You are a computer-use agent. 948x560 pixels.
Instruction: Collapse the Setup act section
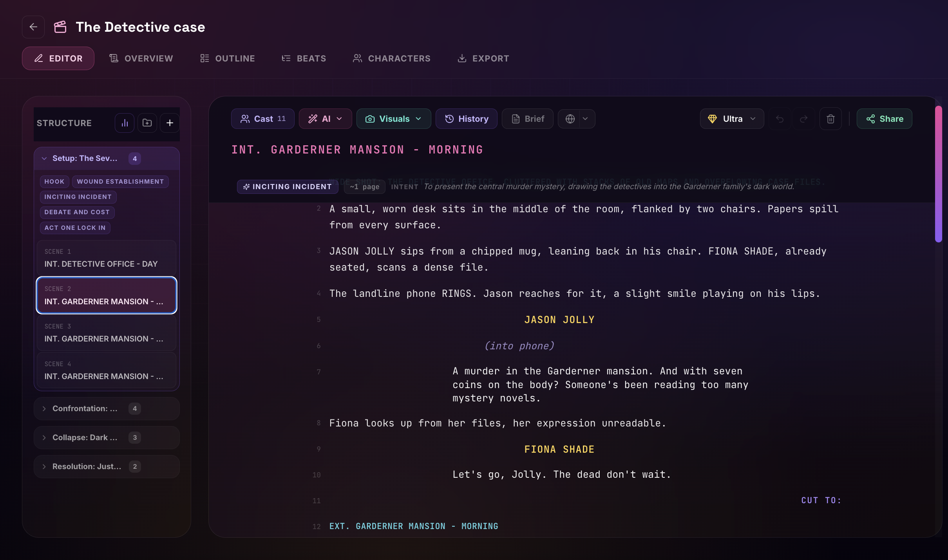tap(107, 159)
